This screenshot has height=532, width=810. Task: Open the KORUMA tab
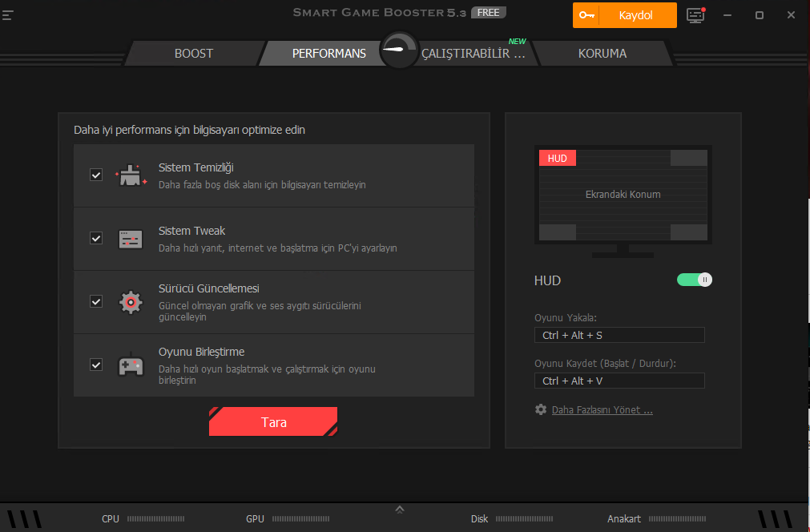(x=602, y=54)
